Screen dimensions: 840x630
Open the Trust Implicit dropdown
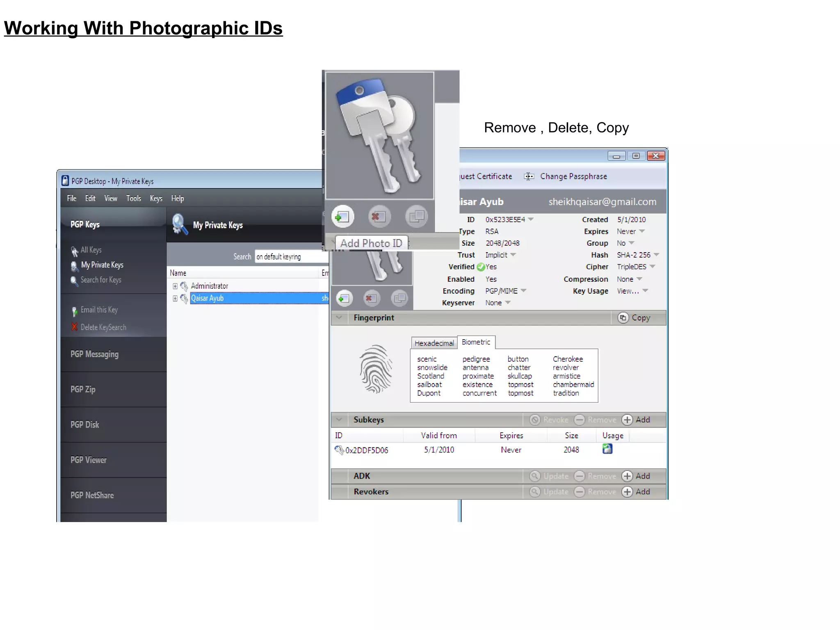(x=513, y=255)
